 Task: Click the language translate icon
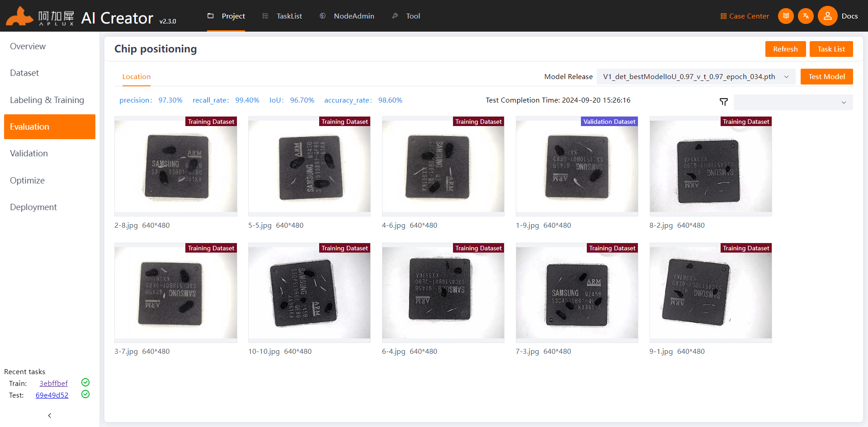pyautogui.click(x=806, y=16)
